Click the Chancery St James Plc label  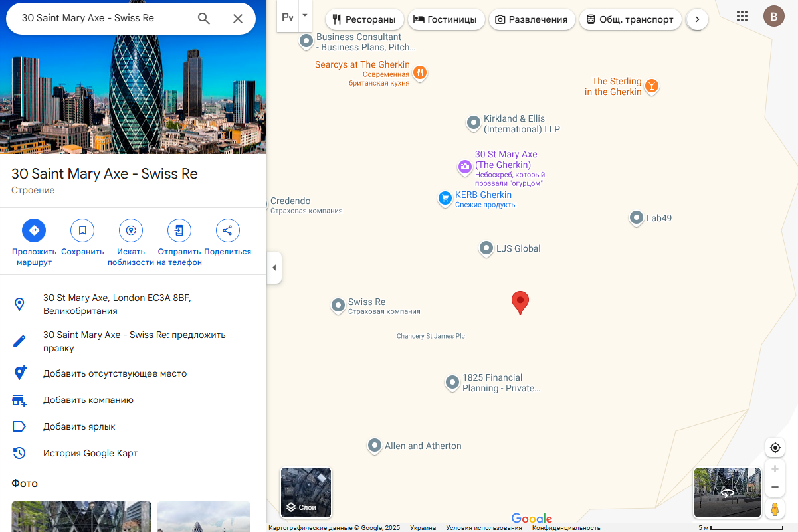(x=431, y=336)
